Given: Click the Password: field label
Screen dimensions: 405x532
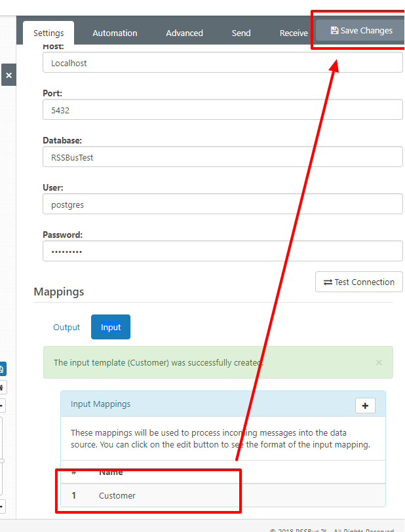Looking at the screenshot, I should tap(62, 235).
